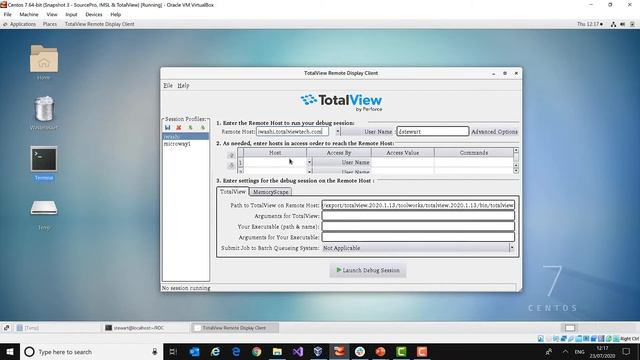Switch to stewart@localhost terminal in panel
This screenshot has width=640, height=360.
tap(145, 328)
